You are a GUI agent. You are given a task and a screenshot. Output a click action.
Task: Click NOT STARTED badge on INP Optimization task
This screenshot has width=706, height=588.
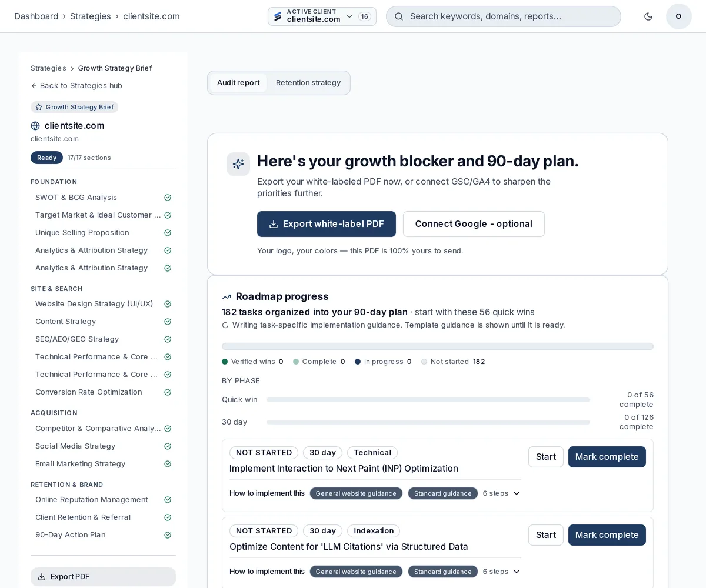pos(264,453)
